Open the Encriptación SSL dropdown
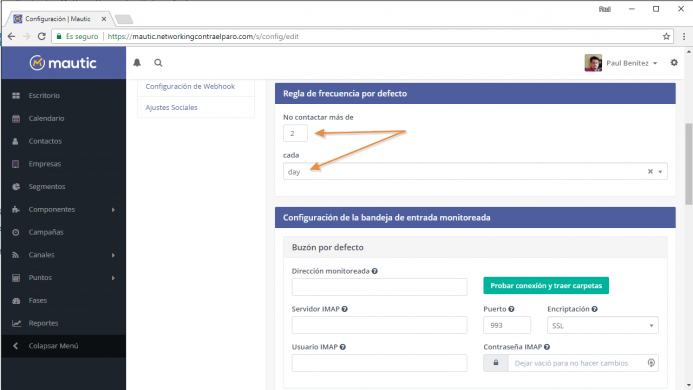The image size is (693, 390). (602, 325)
